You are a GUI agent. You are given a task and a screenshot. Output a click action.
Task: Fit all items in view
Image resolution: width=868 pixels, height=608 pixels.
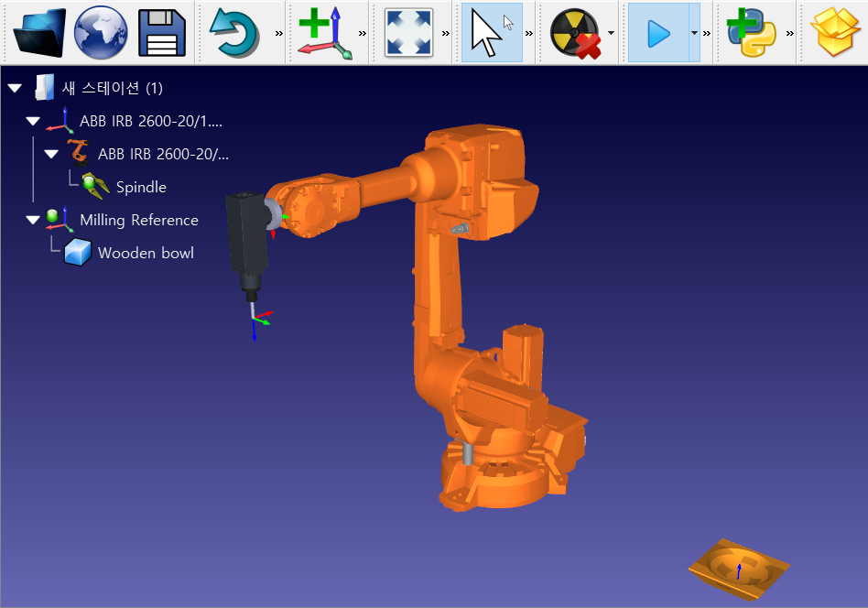[x=408, y=33]
